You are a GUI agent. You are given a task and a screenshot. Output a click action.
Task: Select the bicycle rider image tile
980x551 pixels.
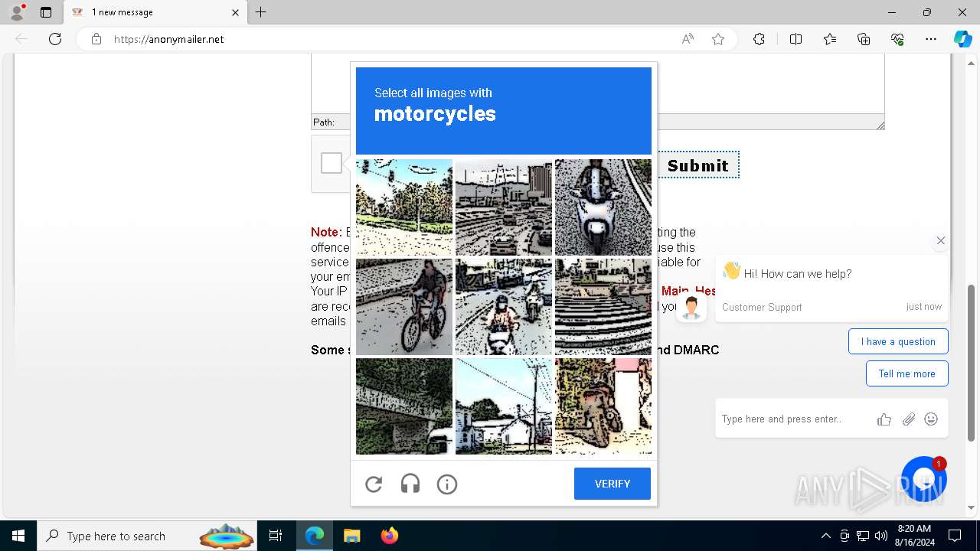[x=404, y=307]
